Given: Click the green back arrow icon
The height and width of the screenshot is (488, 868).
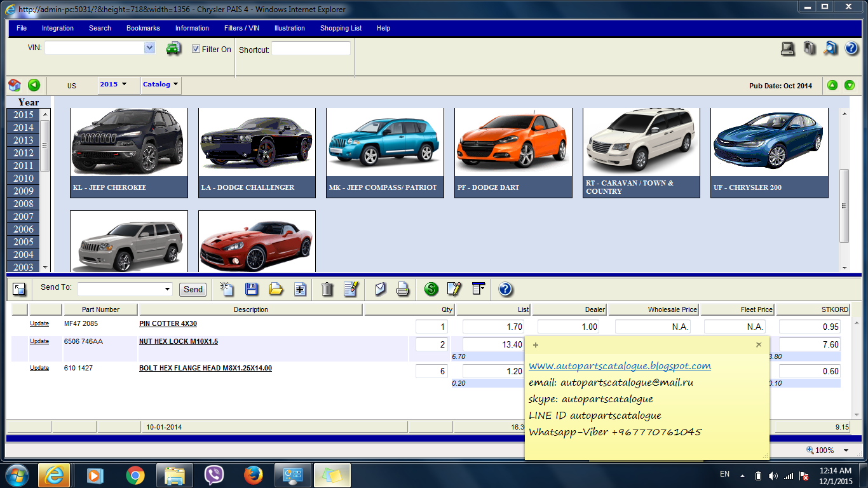Looking at the screenshot, I should click(34, 85).
